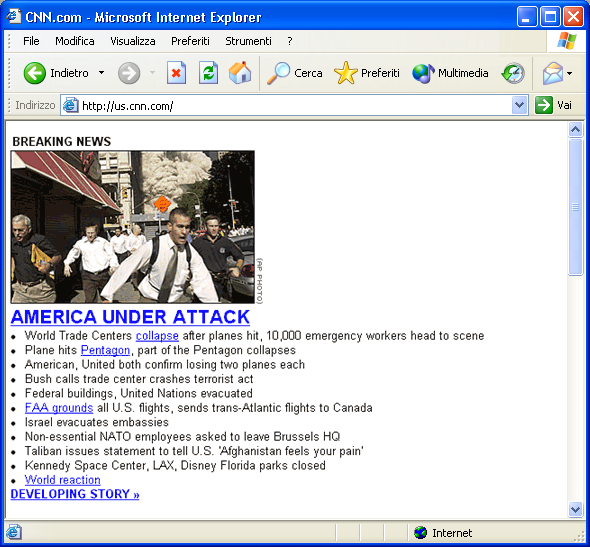Screen dimensions: 590x547
Task: Click the IE icon in title bar
Action: [x=14, y=17]
